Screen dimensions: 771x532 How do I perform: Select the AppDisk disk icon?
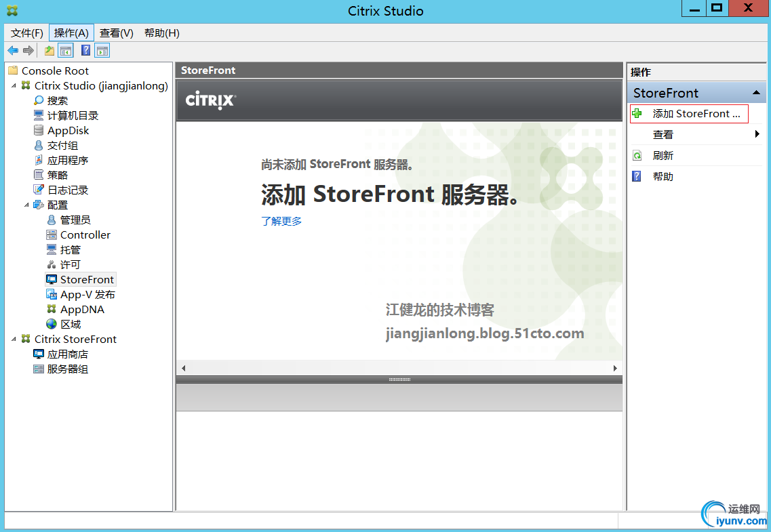point(39,130)
